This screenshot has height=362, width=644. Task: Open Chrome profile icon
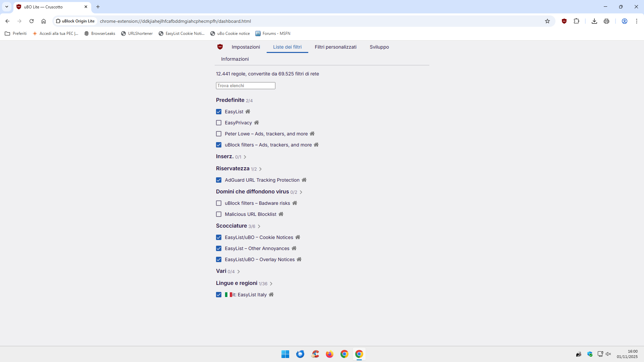coord(625,21)
